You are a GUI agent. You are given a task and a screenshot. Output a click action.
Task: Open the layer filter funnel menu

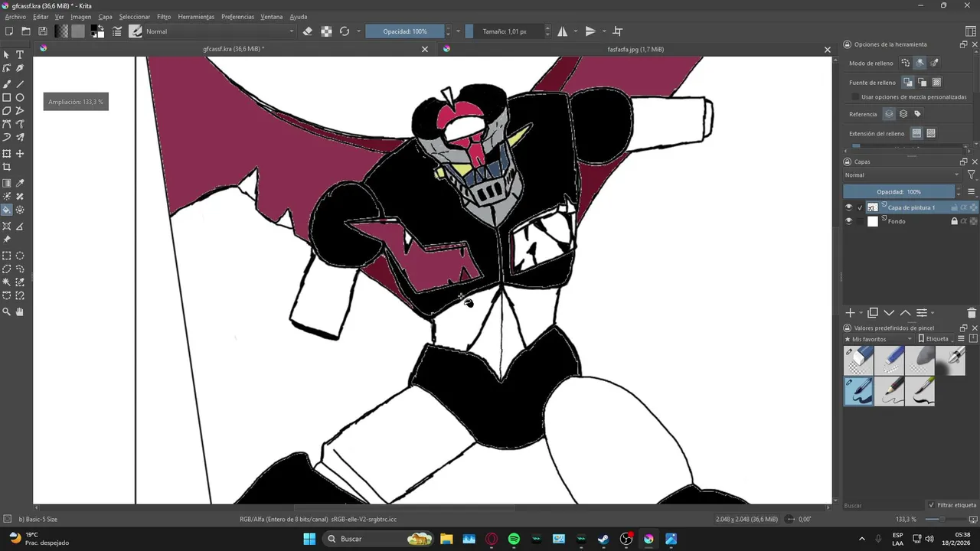[x=972, y=175]
